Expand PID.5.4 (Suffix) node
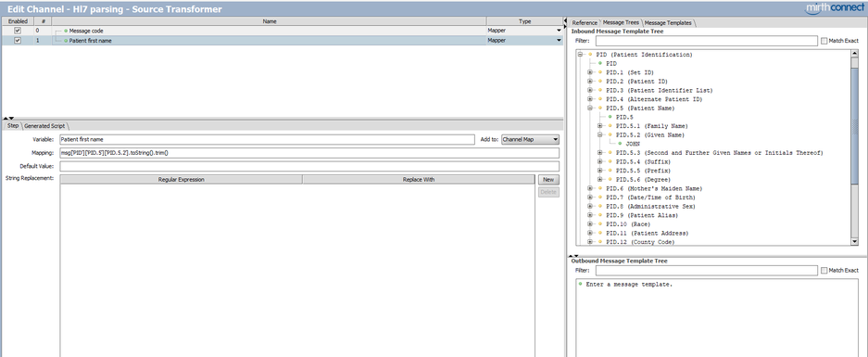Image resolution: width=868 pixels, height=357 pixels. [x=600, y=161]
